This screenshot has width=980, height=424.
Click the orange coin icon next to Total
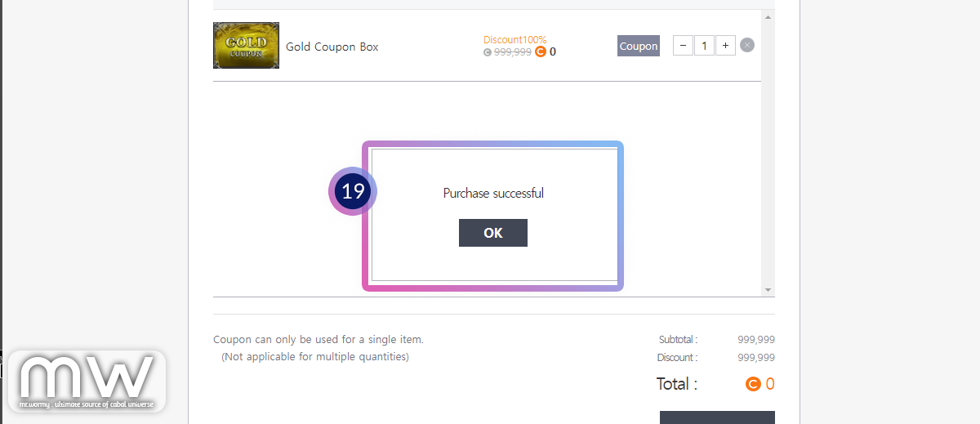point(753,384)
